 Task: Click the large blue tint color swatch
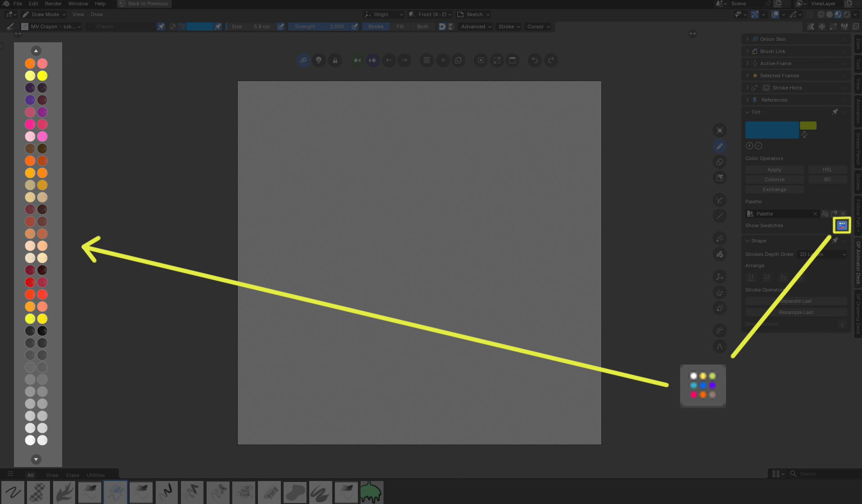[772, 130]
